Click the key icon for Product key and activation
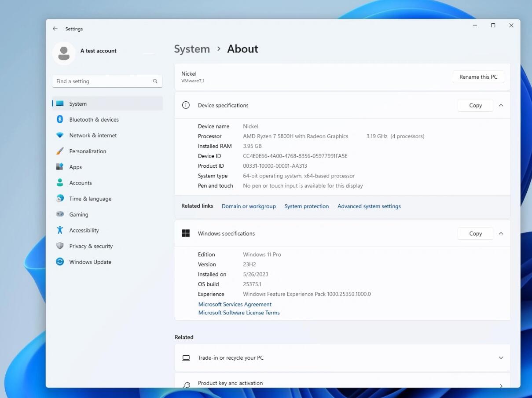The width and height of the screenshot is (532, 398). 186,384
